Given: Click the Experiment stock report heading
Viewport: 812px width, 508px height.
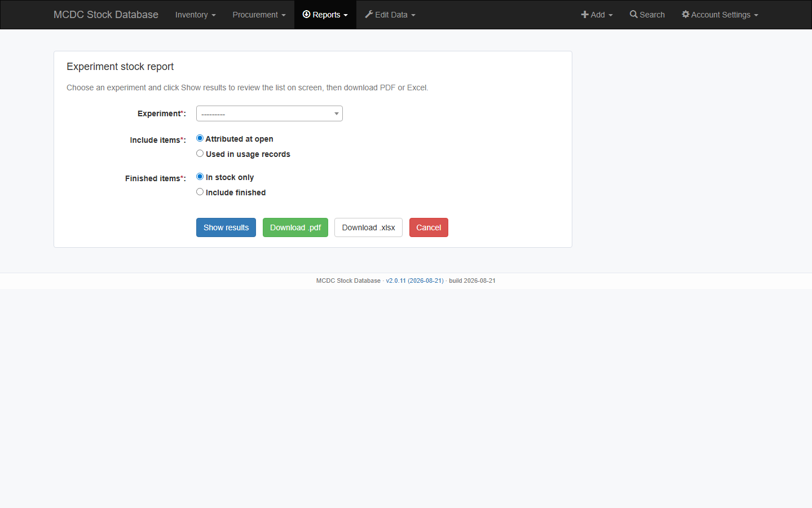Looking at the screenshot, I should click(x=120, y=67).
